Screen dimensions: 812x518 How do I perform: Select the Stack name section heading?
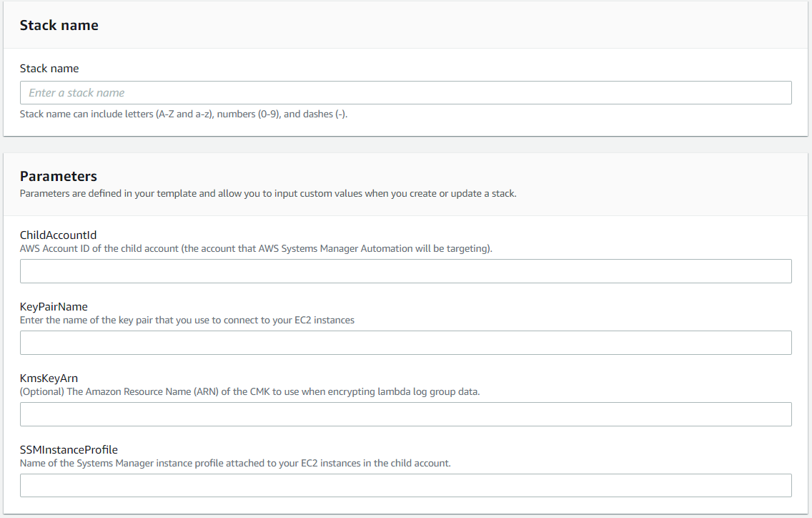pyautogui.click(x=59, y=24)
